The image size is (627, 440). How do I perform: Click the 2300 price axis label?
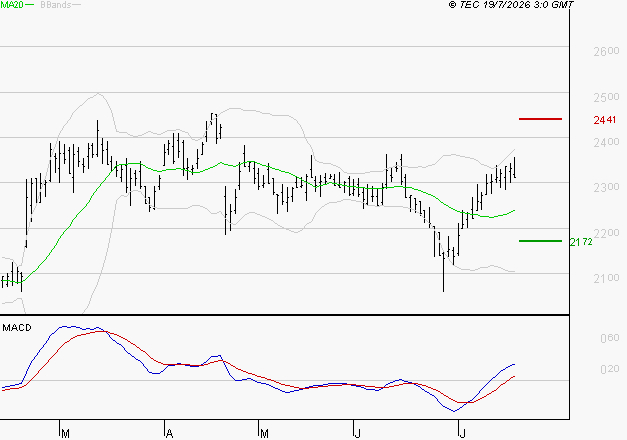606,187
